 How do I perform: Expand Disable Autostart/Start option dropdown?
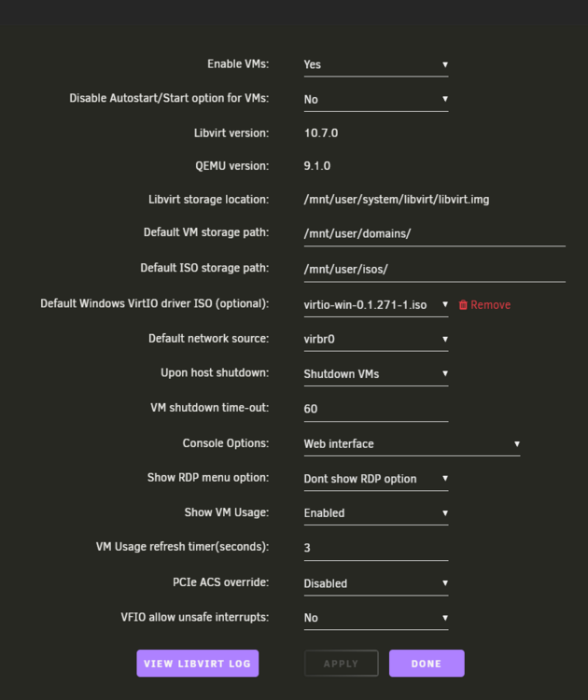click(376, 99)
